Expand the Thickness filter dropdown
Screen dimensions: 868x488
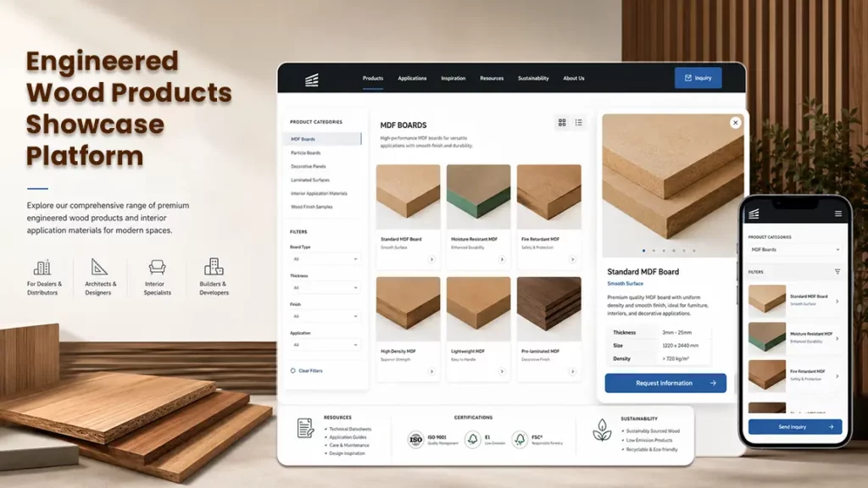325,288
